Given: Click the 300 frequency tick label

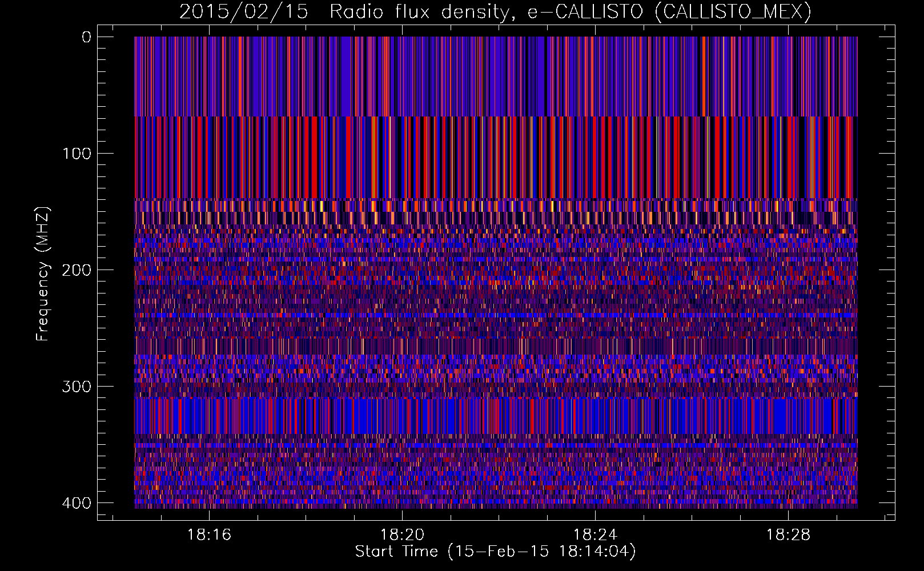Looking at the screenshot, I should pos(77,387).
